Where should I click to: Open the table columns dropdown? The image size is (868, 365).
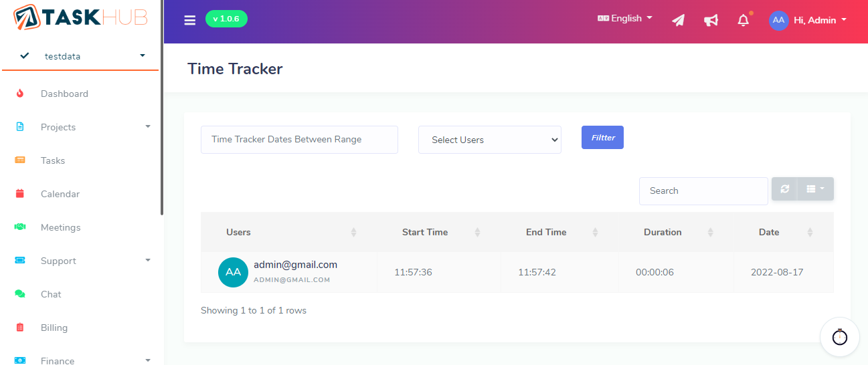pyautogui.click(x=815, y=189)
